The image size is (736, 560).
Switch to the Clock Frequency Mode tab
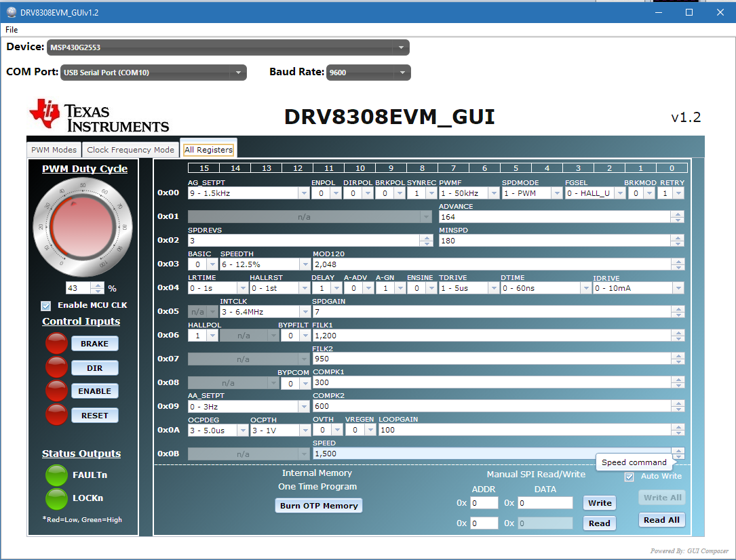click(x=130, y=150)
